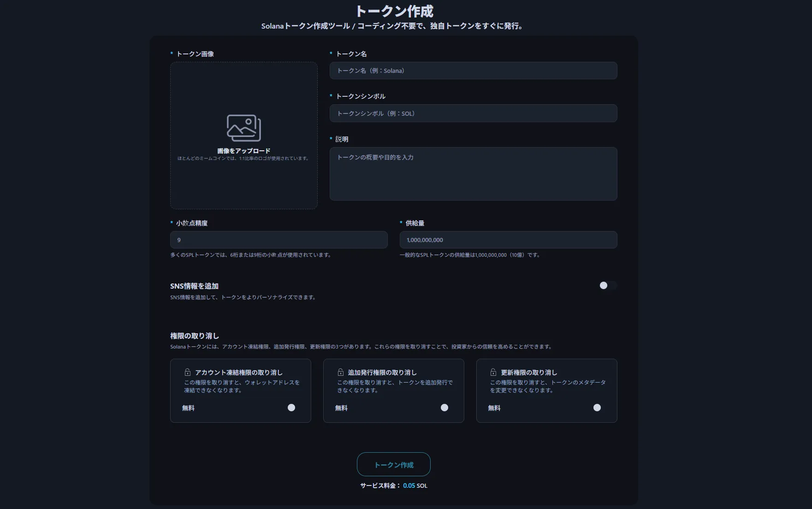Select the 小数点精度 decimals field
The width and height of the screenshot is (812, 509).
point(279,240)
